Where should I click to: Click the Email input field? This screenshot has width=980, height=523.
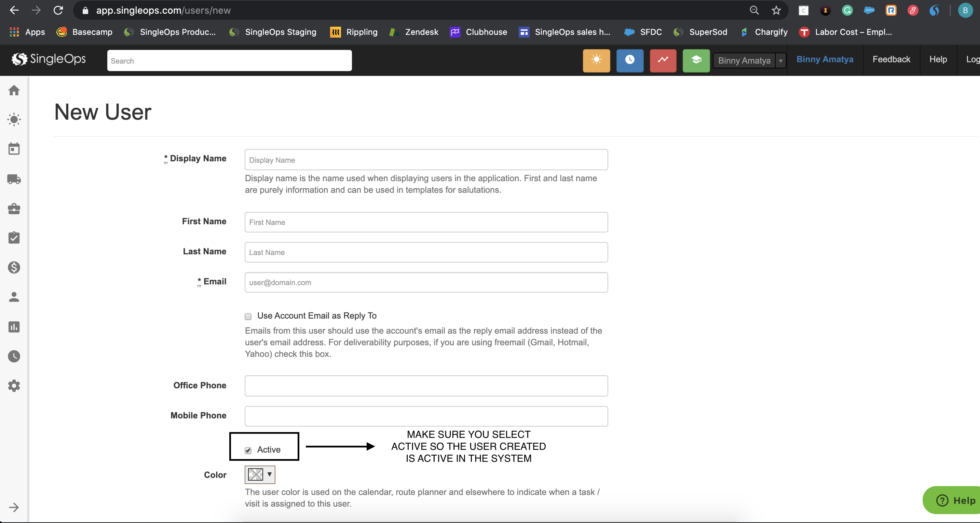(426, 282)
